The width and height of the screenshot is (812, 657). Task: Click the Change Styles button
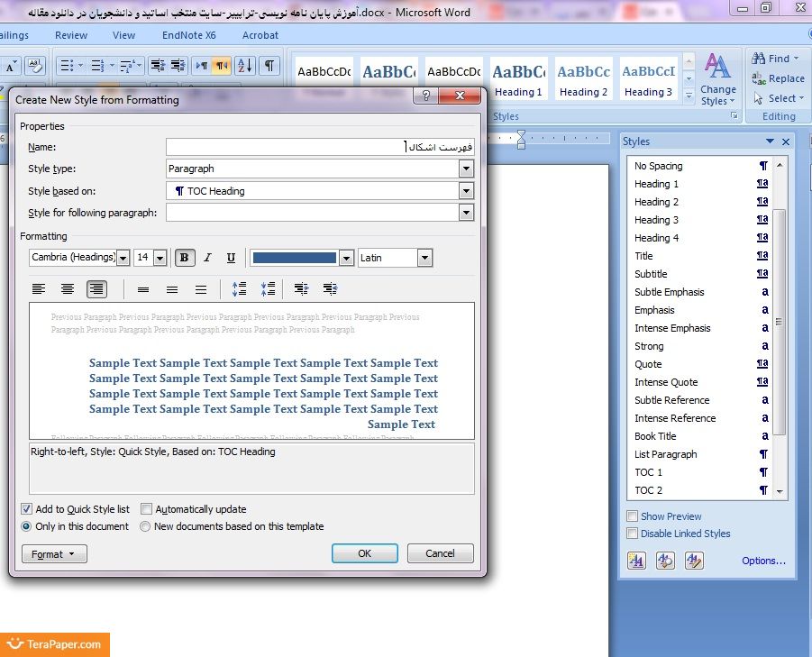[x=717, y=79]
